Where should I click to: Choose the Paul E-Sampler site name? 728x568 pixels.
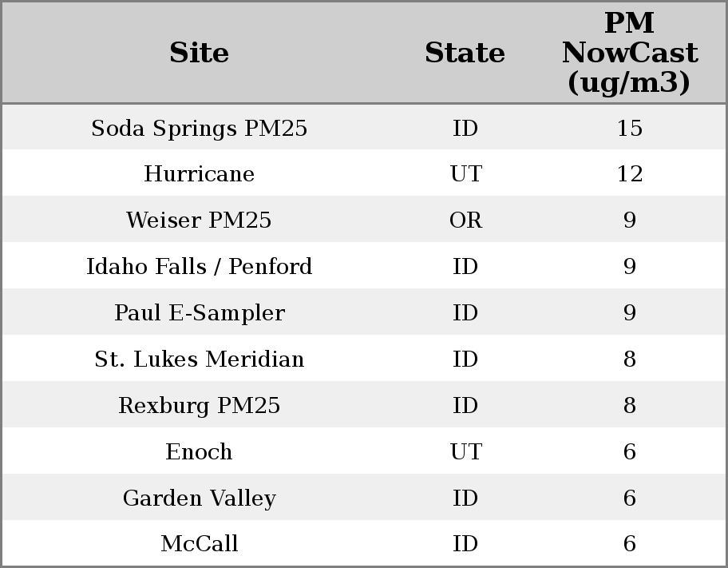click(x=200, y=313)
